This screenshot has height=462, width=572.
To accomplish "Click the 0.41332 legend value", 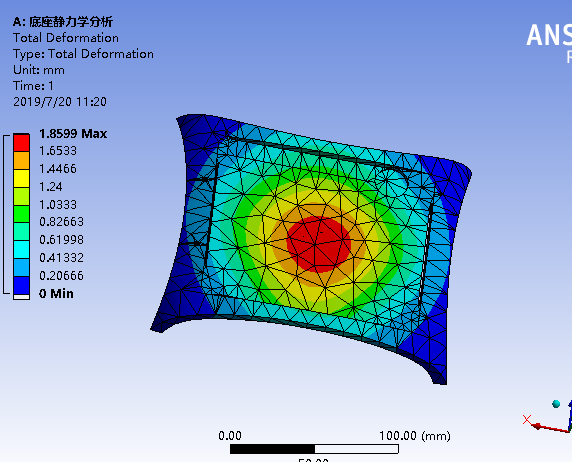I will 61,258.
